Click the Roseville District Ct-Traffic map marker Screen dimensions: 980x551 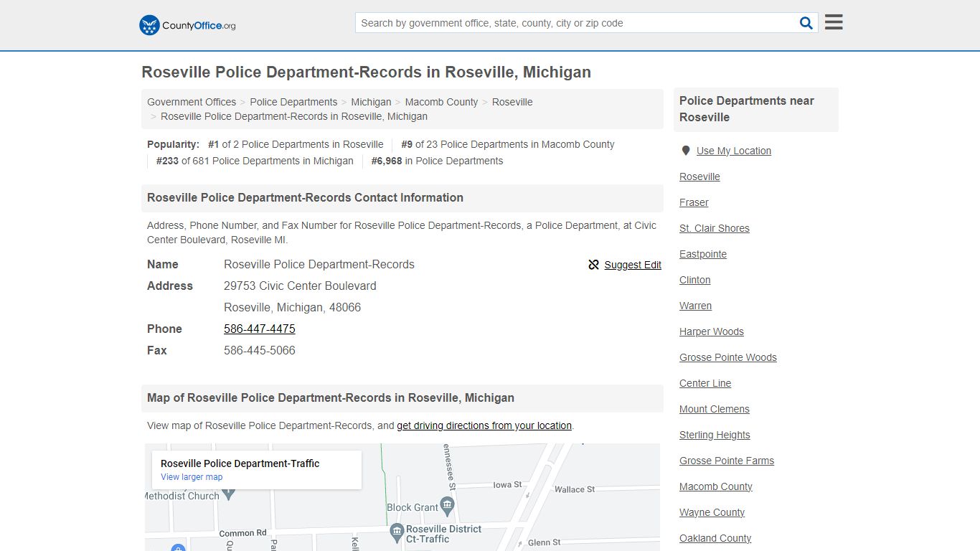pos(396,533)
